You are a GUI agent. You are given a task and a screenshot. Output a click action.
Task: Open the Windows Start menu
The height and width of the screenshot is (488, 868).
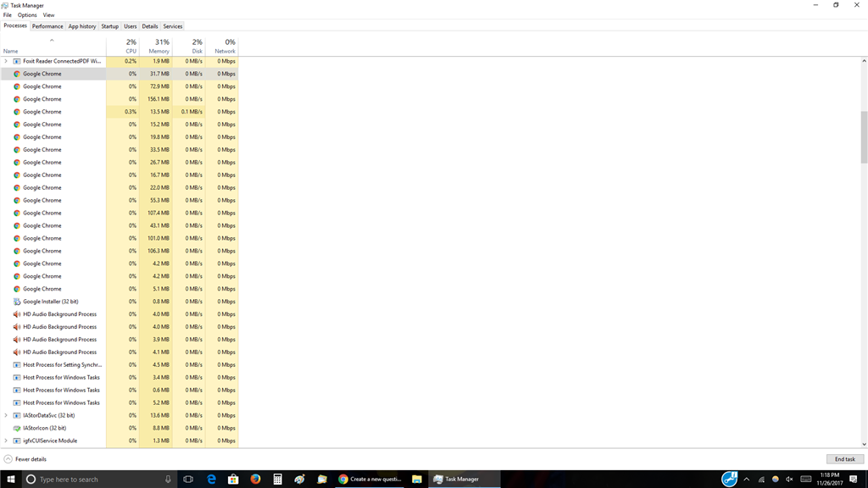(x=10, y=480)
